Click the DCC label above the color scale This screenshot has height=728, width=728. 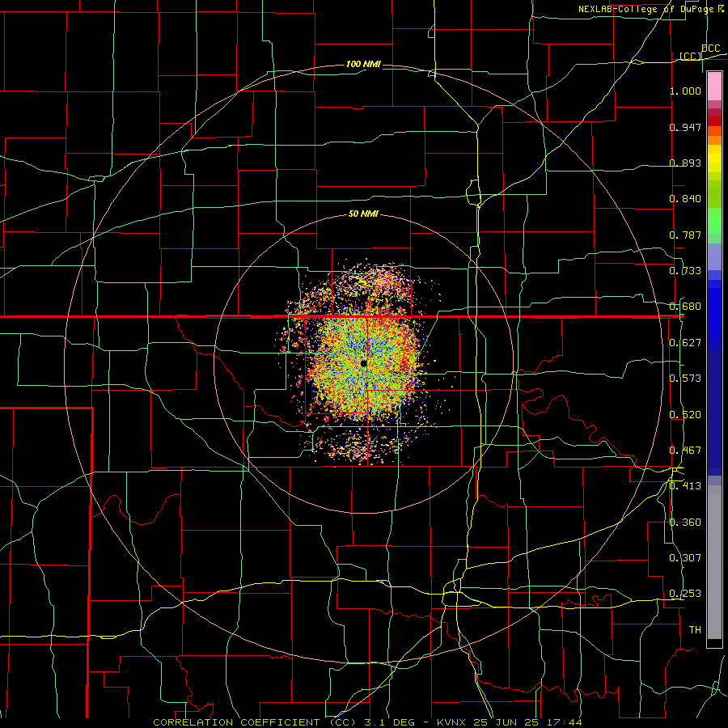(x=711, y=49)
